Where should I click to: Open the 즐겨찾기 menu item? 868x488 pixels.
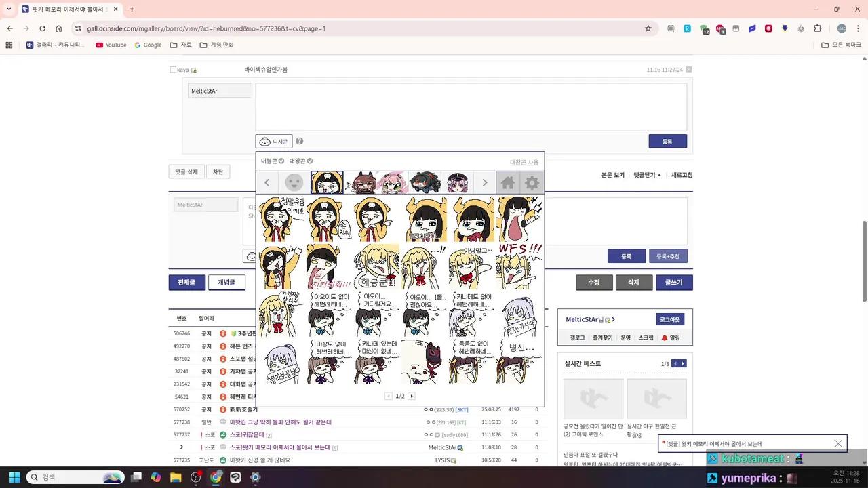pyautogui.click(x=602, y=338)
